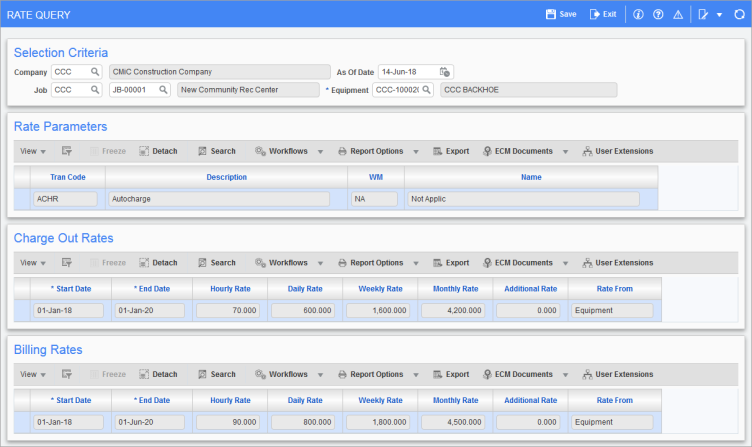Screen dimensions: 752x447
Task: Open the As Of Date calendar picker
Action: (446, 72)
